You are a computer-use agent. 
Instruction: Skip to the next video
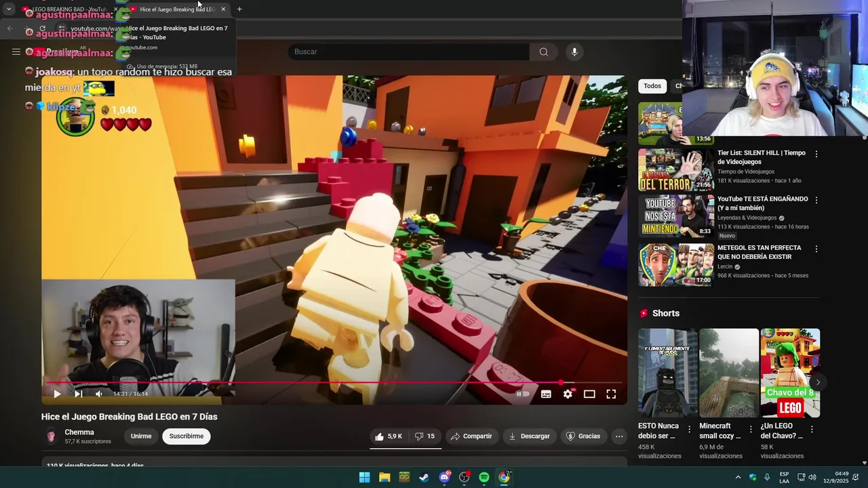[78, 394]
